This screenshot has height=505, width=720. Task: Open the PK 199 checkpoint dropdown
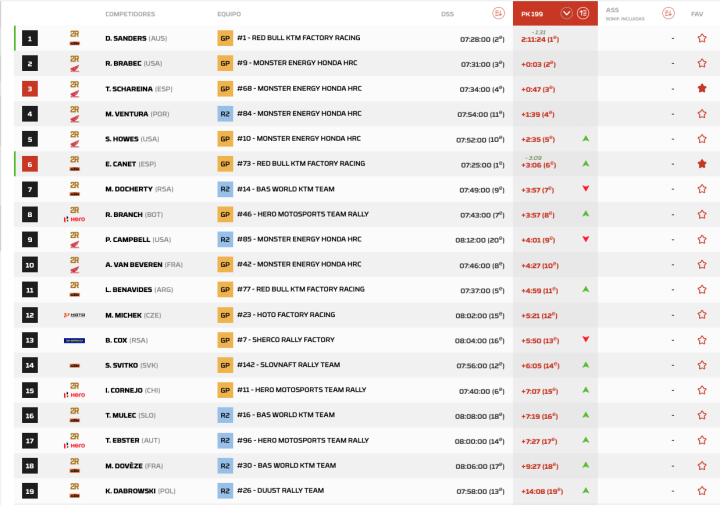pos(567,13)
